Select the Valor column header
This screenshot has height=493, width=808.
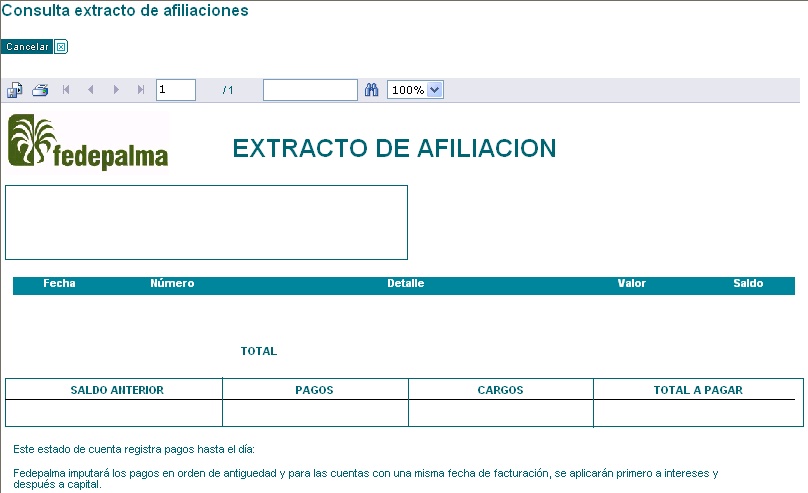(632, 283)
